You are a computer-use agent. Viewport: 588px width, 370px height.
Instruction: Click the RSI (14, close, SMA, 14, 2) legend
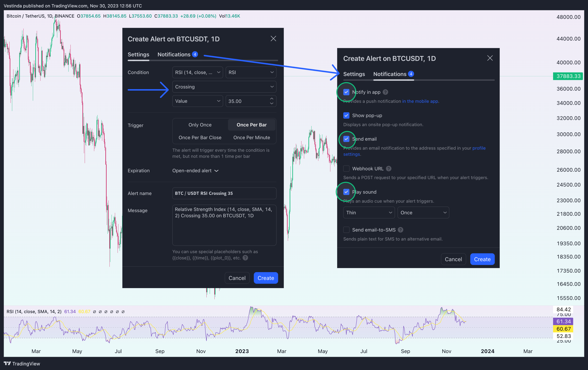point(34,312)
